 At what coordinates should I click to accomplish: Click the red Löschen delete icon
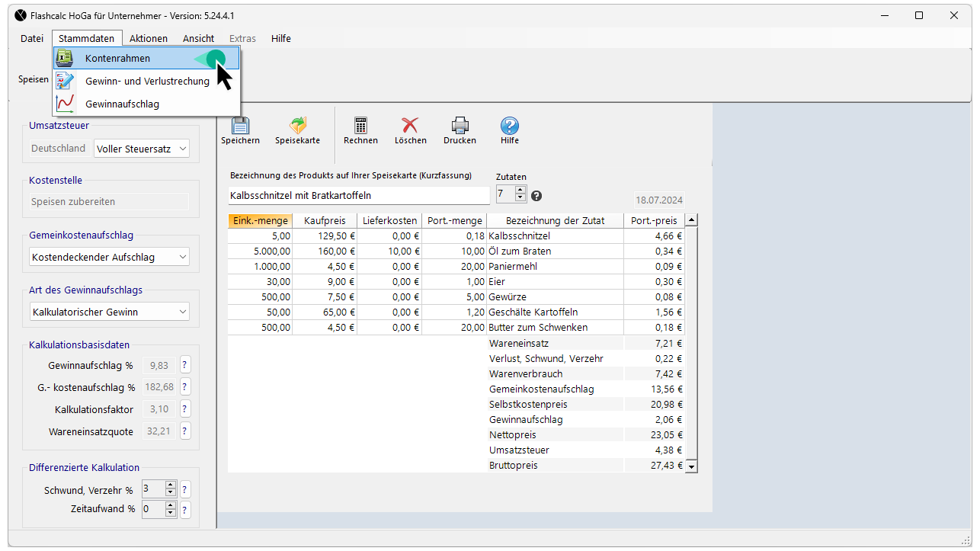click(410, 126)
